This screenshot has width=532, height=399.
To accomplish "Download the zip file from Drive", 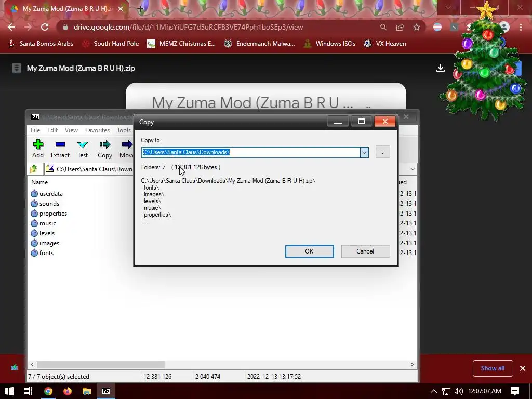I will [441, 68].
